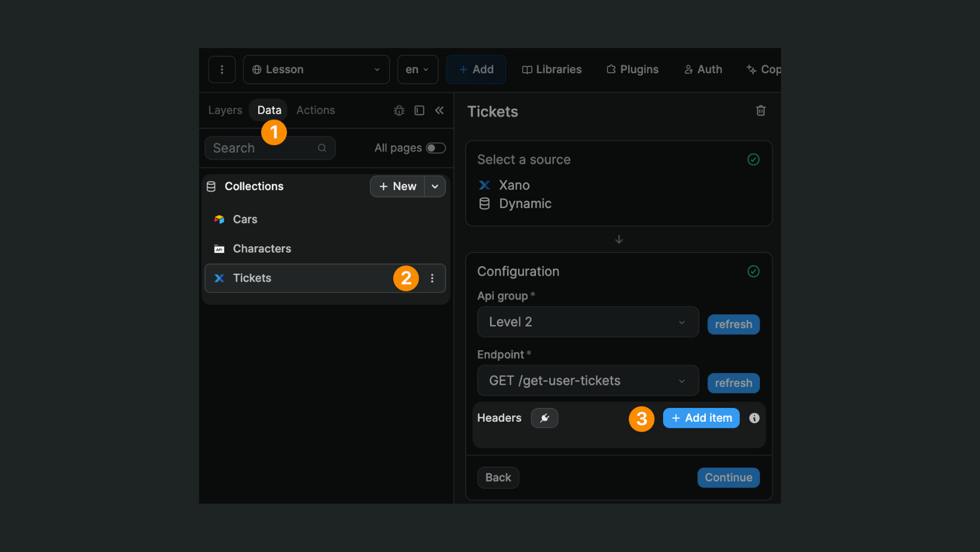
Task: Open the debug bug icon
Action: (x=399, y=110)
